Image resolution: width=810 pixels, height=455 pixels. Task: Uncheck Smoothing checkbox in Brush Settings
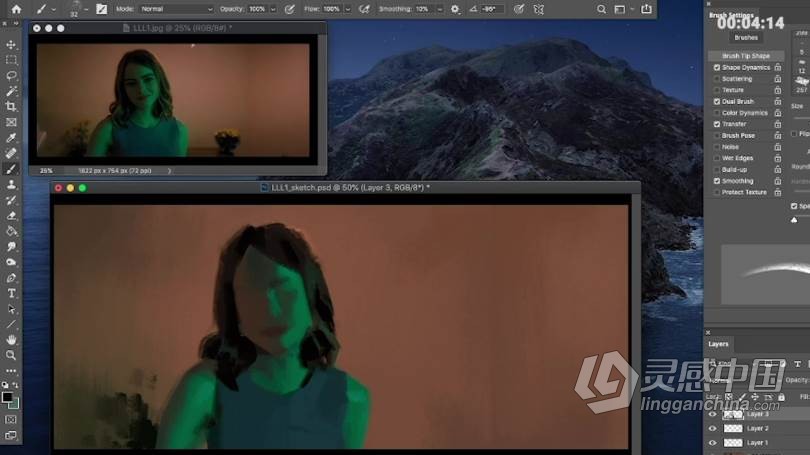[716, 181]
